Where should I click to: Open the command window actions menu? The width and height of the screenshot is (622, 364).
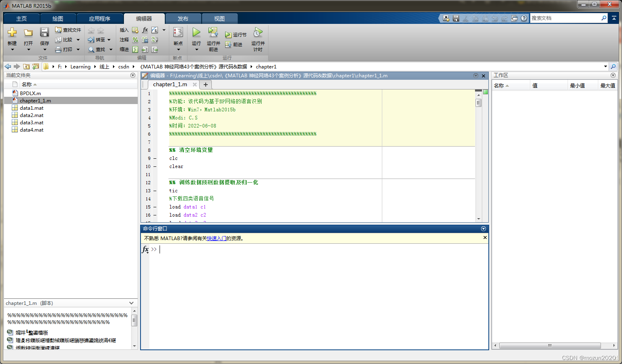pos(483,229)
